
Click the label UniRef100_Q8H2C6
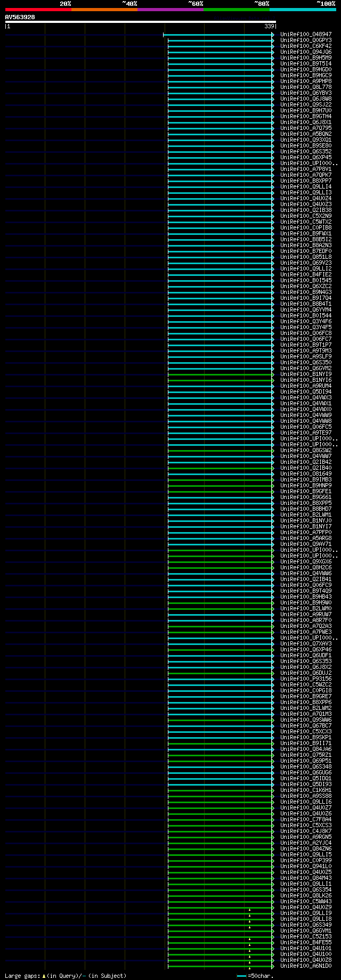click(x=306, y=567)
